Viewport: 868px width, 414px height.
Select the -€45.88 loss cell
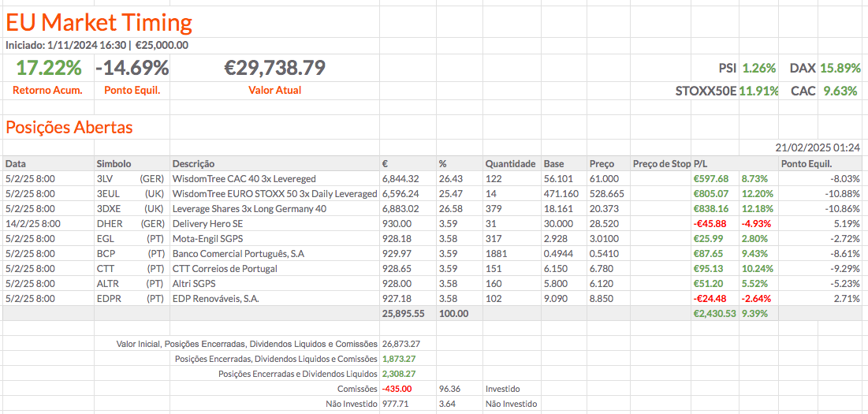[x=711, y=224]
